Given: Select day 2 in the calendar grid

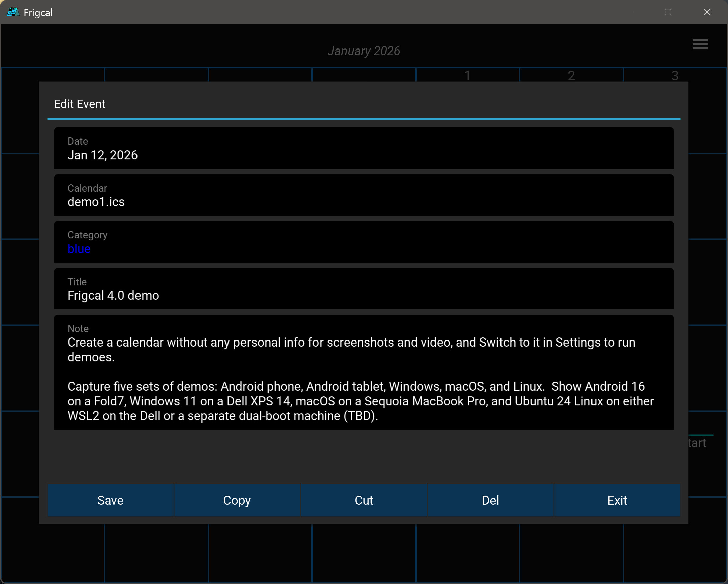Looking at the screenshot, I should [571, 75].
